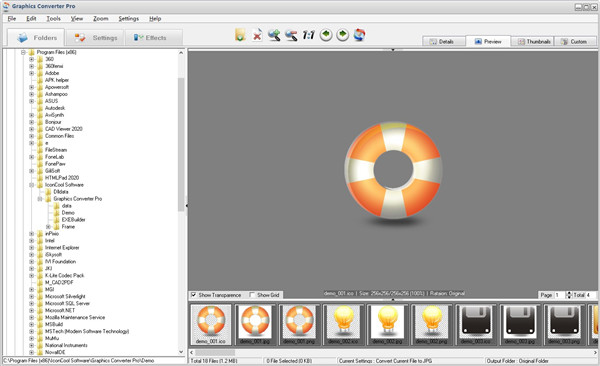Collapse the Graphics Converter Pro folder node

(x=40, y=199)
